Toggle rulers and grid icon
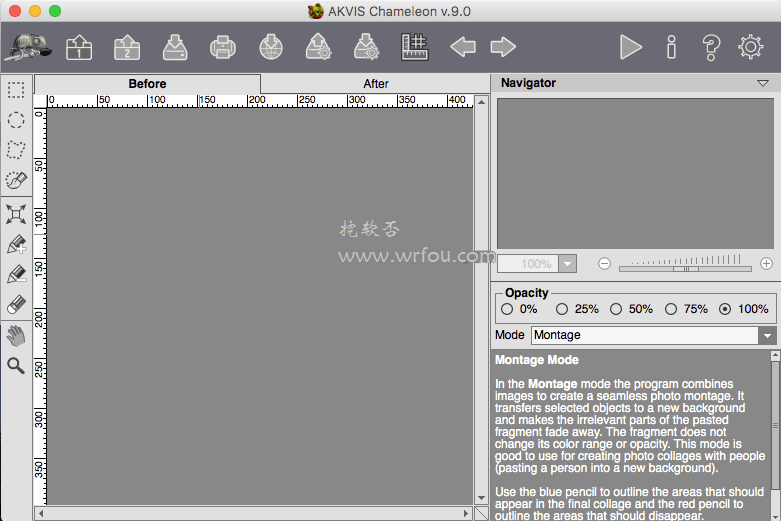 pos(414,47)
